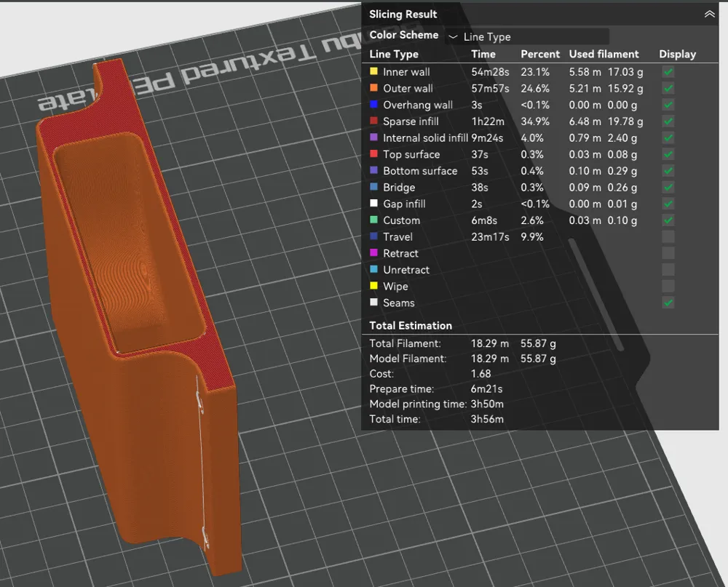
Task: Click the Internal solid infill purple swatch
Action: click(x=373, y=137)
